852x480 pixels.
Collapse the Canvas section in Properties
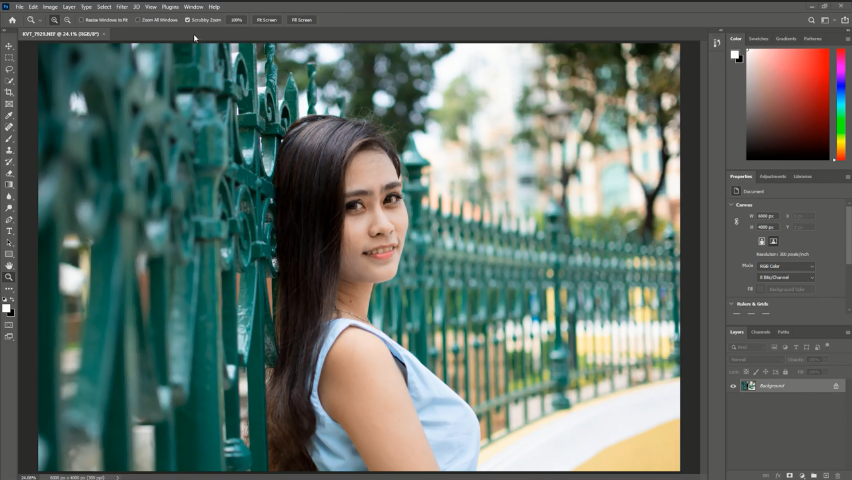pyautogui.click(x=732, y=205)
